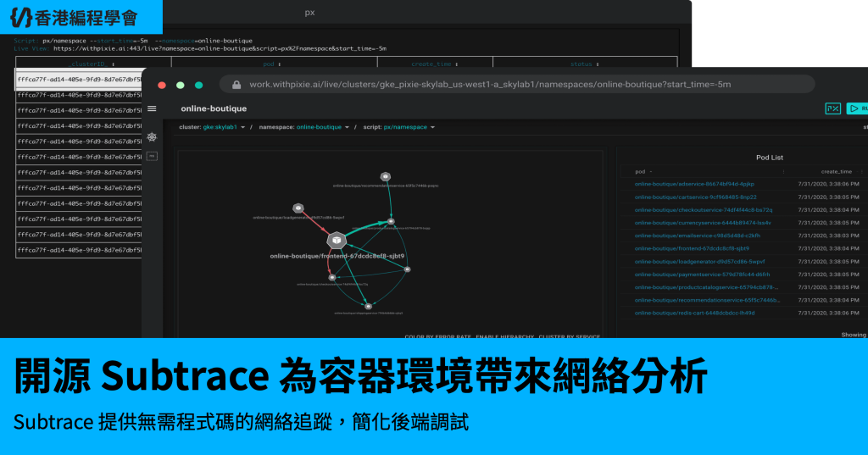Click the Hong Kong coding society logo
Image resolution: width=868 pixels, height=455 pixels.
pyautogui.click(x=75, y=17)
